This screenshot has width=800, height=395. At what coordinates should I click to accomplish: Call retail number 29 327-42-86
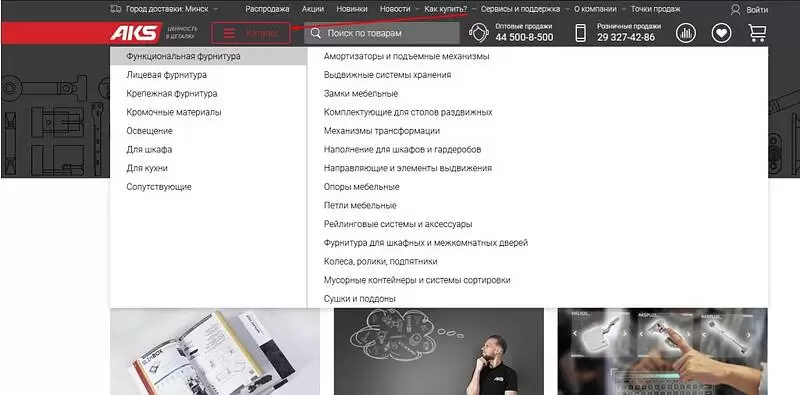pyautogui.click(x=626, y=37)
